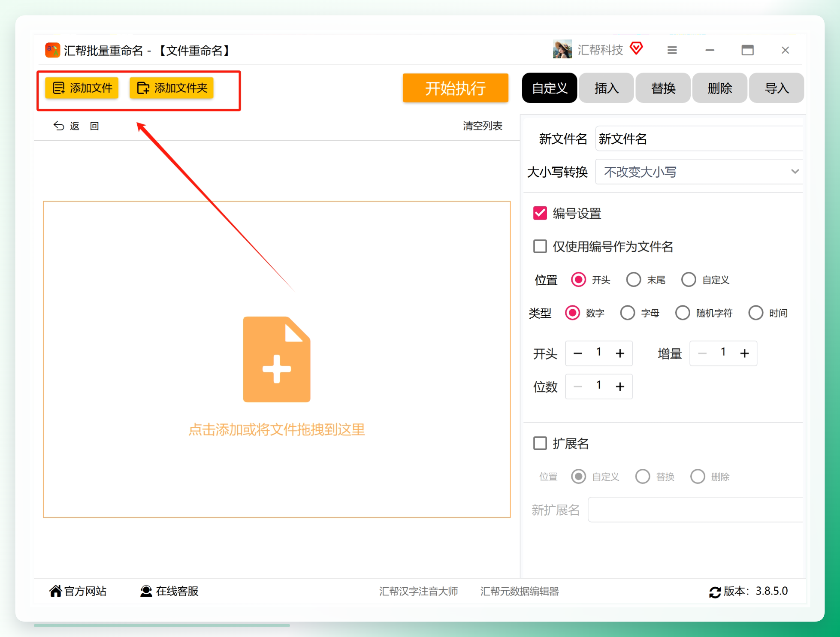Increase the 开头 start value
840x637 pixels.
click(620, 353)
